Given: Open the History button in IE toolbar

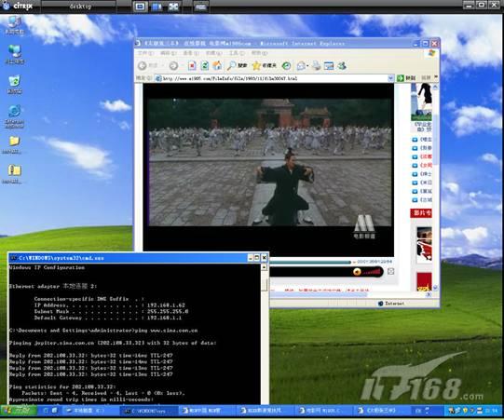Looking at the screenshot, I should [x=286, y=65].
